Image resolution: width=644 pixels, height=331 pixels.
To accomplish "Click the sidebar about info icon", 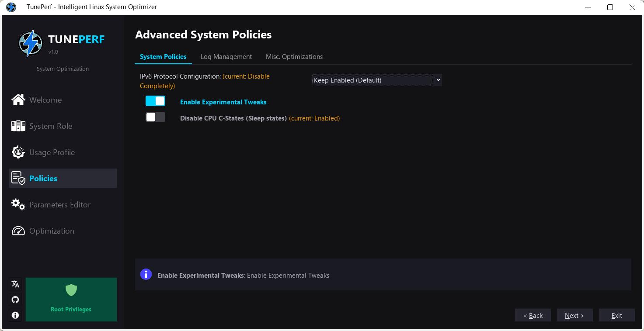I will 15,315.
